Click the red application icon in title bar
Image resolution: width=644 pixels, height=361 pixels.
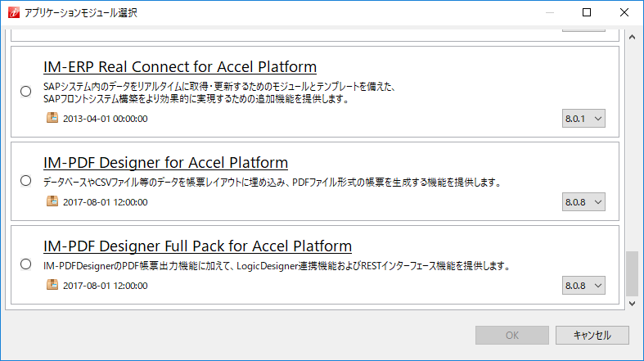coord(14,13)
